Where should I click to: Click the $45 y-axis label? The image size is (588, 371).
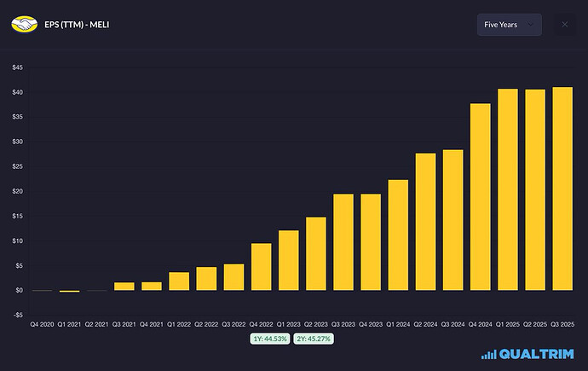tap(18, 67)
